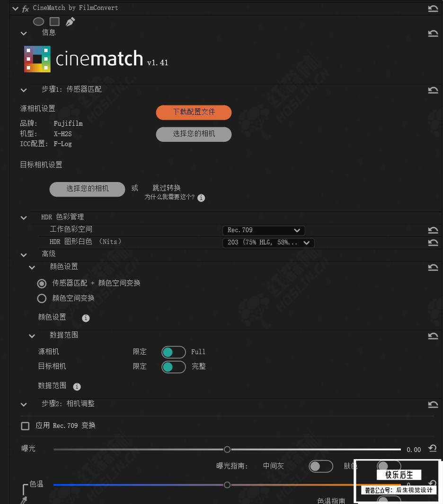Select the ellipse mask tool
The height and width of the screenshot is (504, 443).
click(38, 22)
